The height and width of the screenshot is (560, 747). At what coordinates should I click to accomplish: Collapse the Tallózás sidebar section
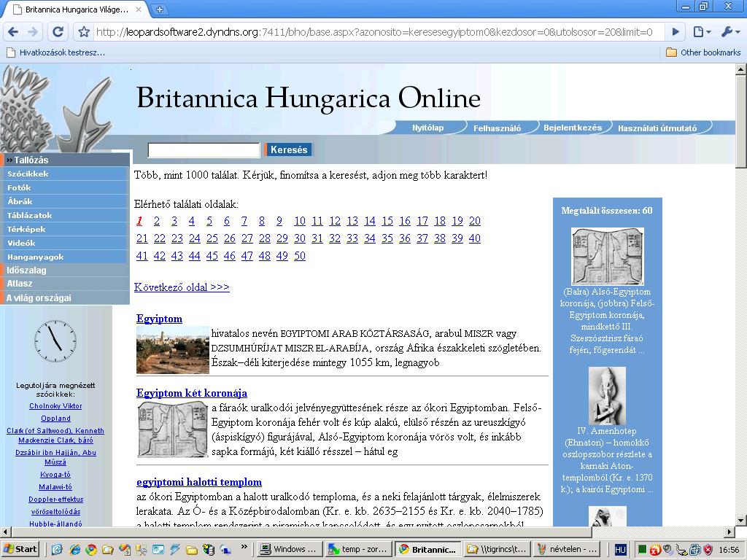coord(65,160)
